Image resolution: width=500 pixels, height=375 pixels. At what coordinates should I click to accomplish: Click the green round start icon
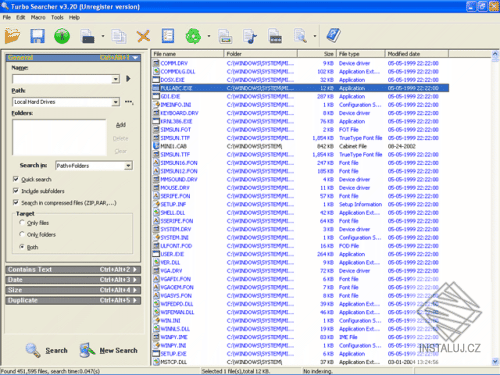(x=62, y=36)
